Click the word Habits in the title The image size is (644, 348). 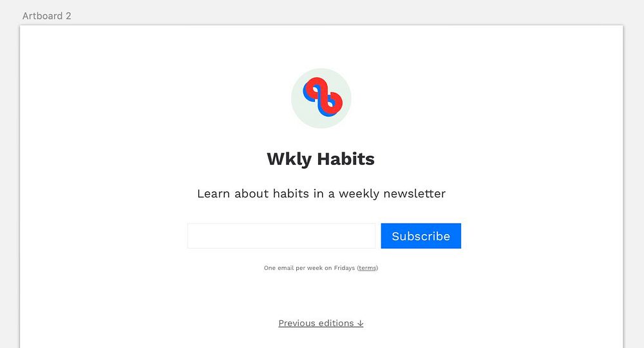click(x=346, y=159)
